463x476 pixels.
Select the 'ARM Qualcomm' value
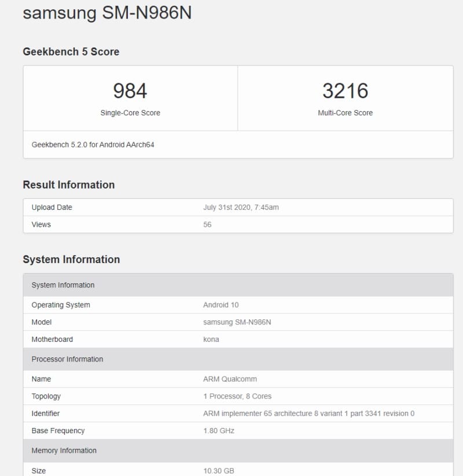point(230,379)
